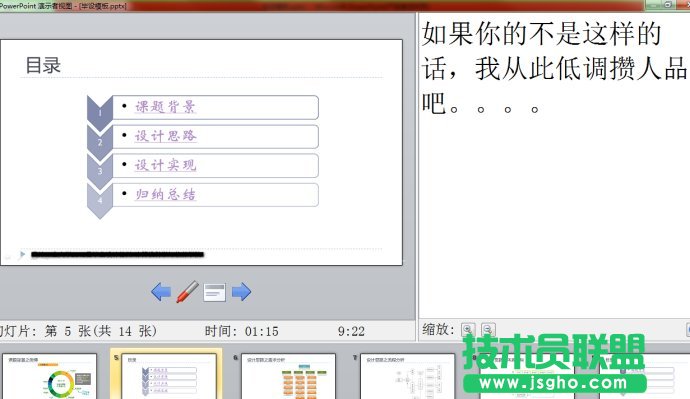The height and width of the screenshot is (399, 690).
Task: Click the small play arrow on slide footer
Action: pos(22,254)
